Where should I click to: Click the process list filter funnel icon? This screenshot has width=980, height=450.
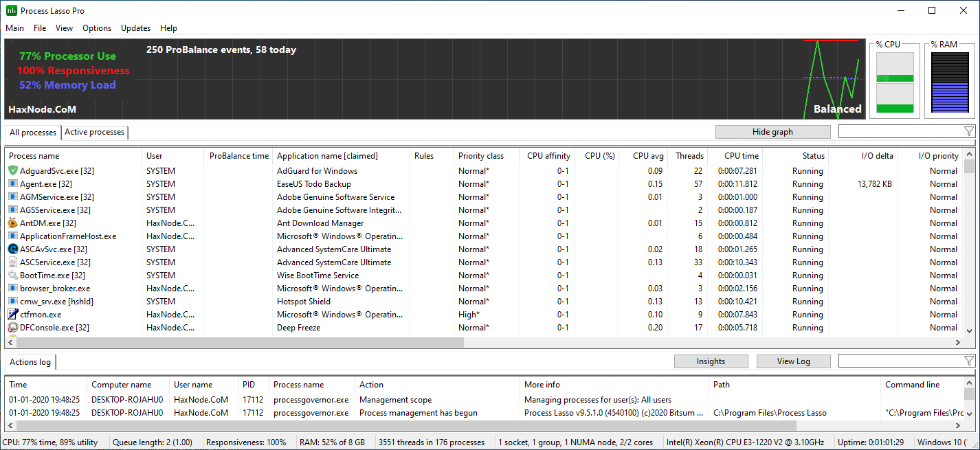tap(969, 131)
